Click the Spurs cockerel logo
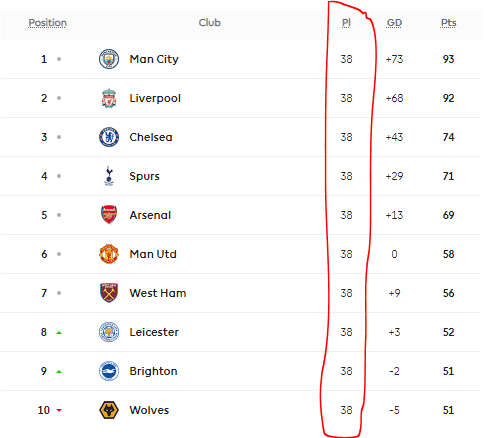This screenshot has width=488, height=438. 109,176
